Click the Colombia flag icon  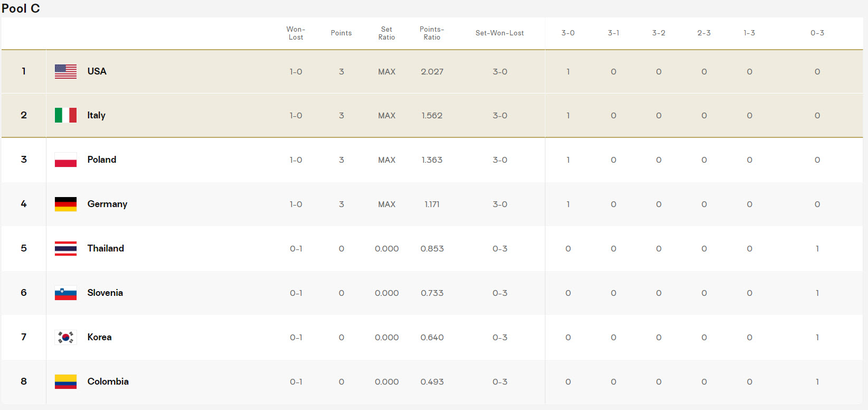[65, 381]
